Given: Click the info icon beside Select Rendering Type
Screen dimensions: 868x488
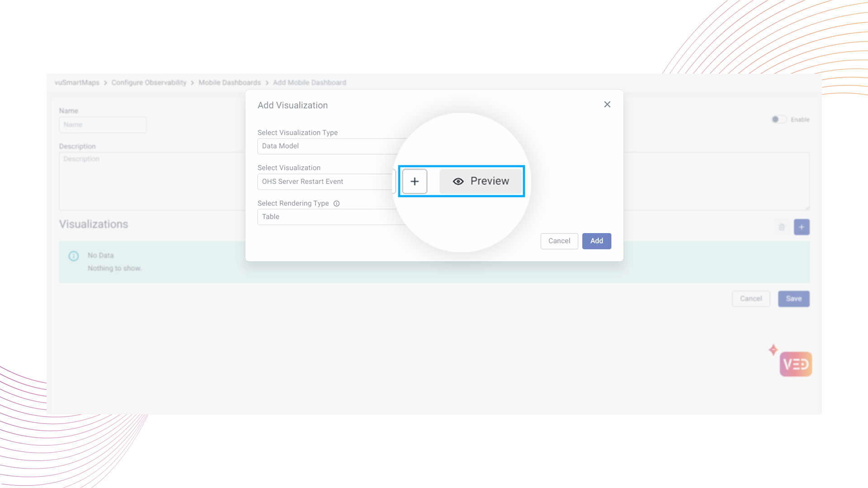Looking at the screenshot, I should click(336, 204).
